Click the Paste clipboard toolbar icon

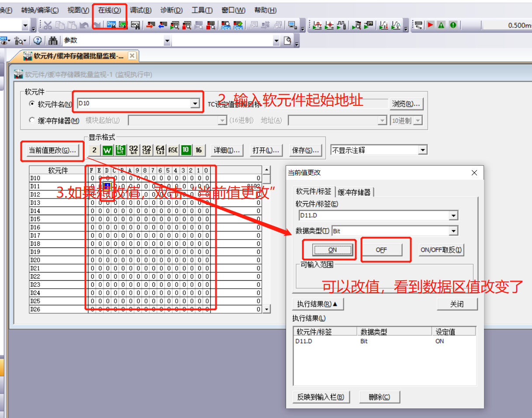tap(72, 25)
